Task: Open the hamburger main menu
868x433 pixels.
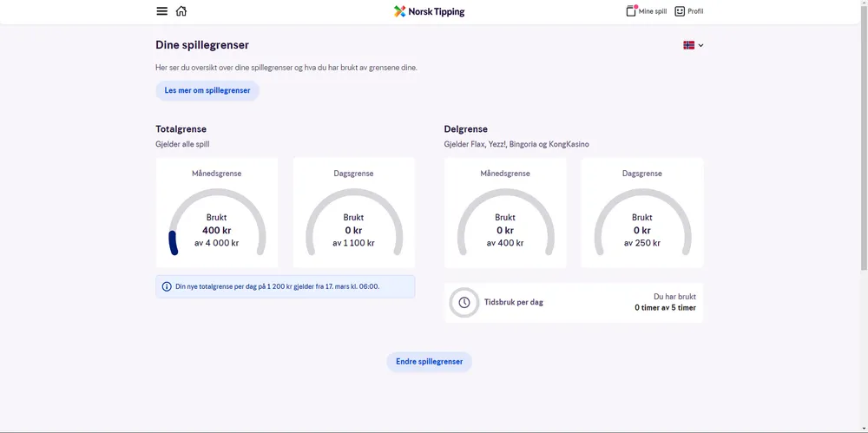Action: [161, 11]
